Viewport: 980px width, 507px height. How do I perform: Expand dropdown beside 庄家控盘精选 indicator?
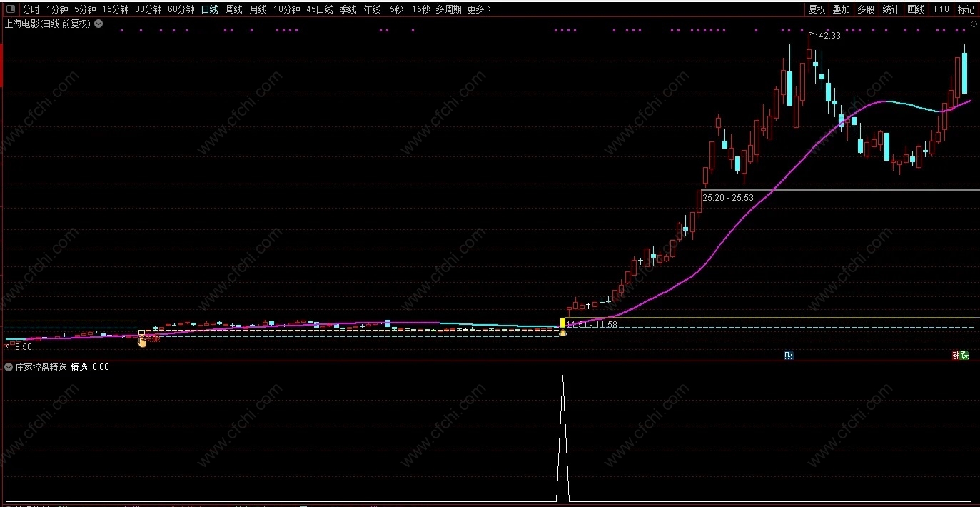(x=9, y=368)
